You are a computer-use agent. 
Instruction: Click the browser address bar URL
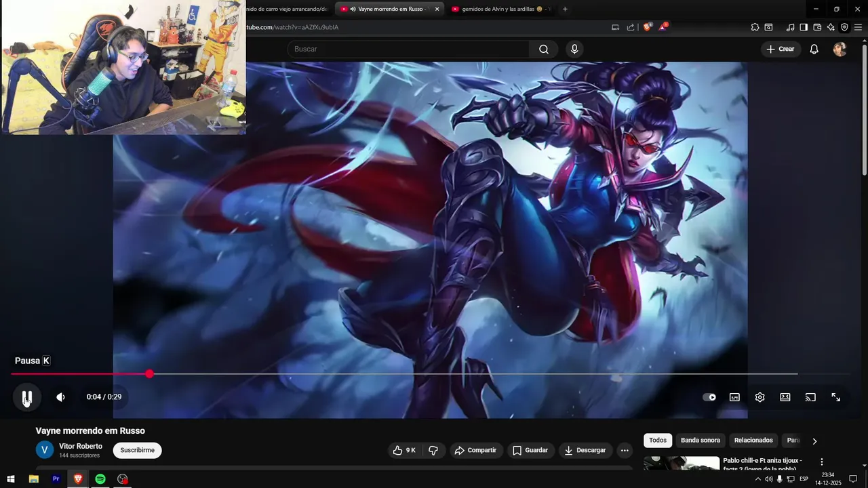pos(292,27)
